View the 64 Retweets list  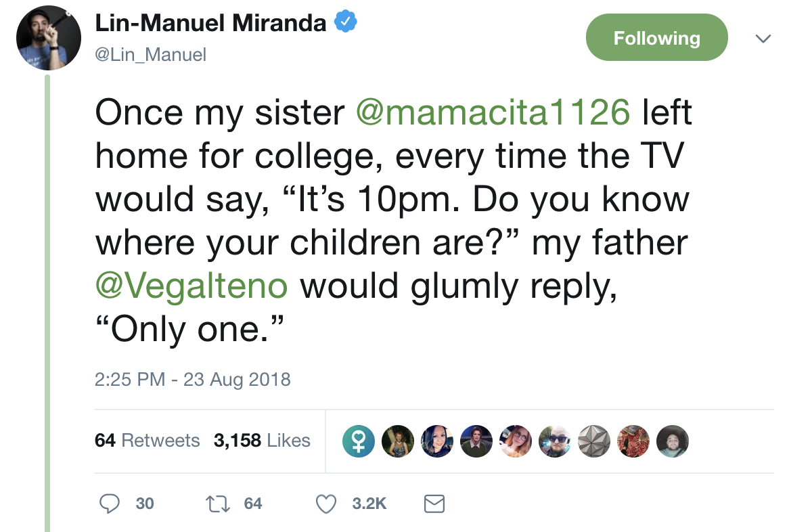(148, 441)
